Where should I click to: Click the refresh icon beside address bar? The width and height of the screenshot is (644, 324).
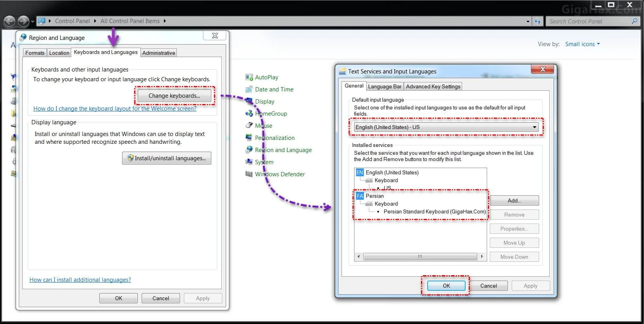tap(538, 21)
